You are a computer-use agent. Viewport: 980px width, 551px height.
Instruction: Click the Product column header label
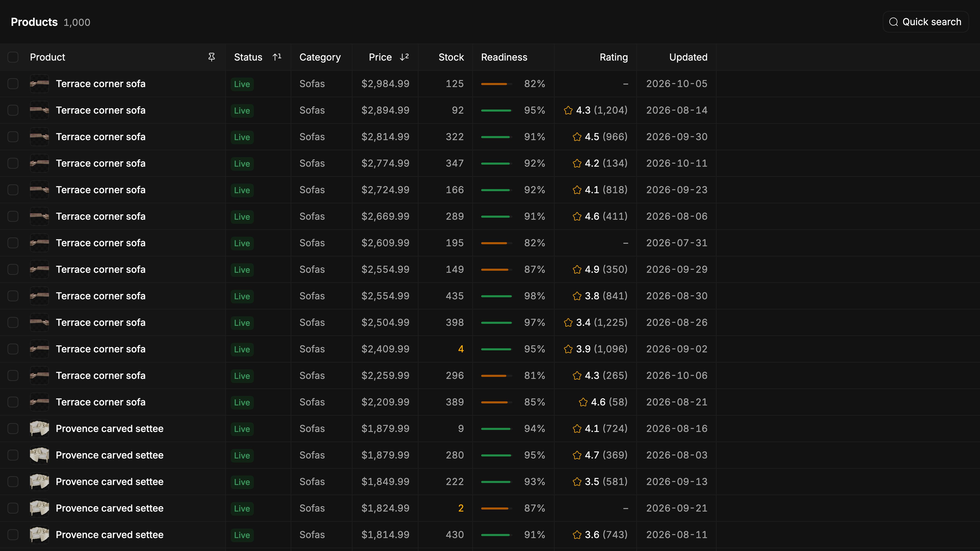tap(48, 57)
